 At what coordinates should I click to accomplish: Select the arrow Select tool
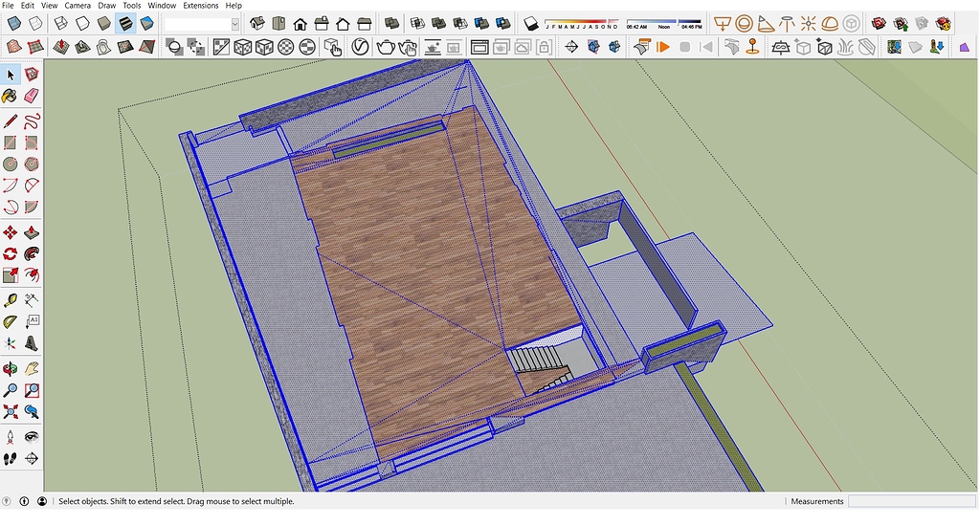(11, 75)
